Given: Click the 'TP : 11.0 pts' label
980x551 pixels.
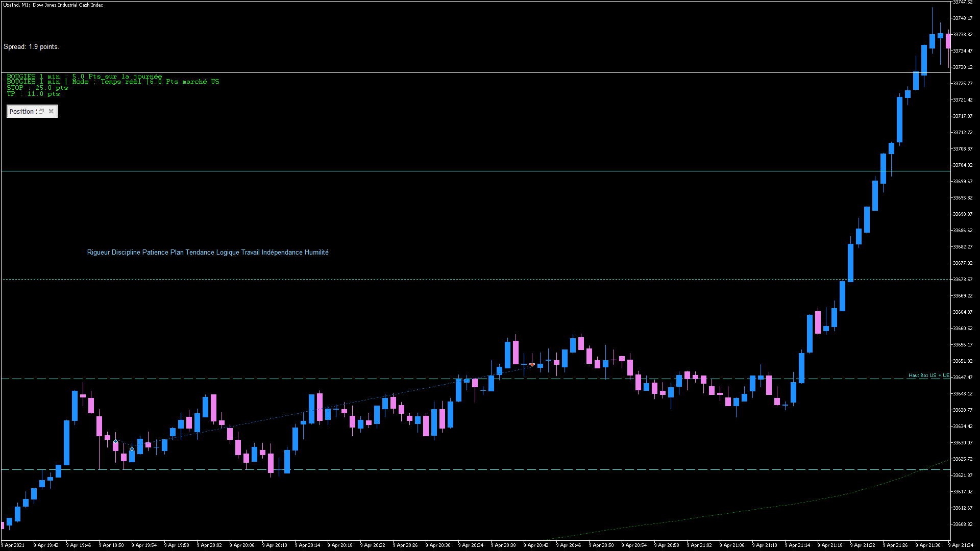Looking at the screenshot, I should point(33,94).
